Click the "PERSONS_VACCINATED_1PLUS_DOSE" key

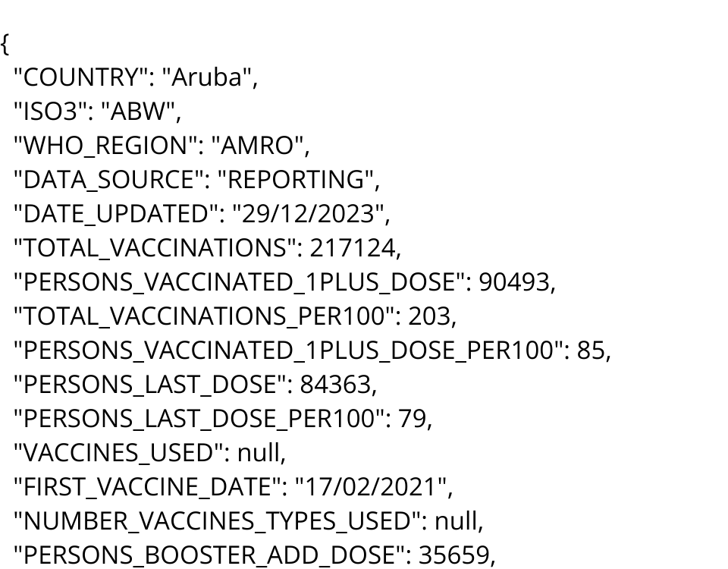(x=239, y=282)
